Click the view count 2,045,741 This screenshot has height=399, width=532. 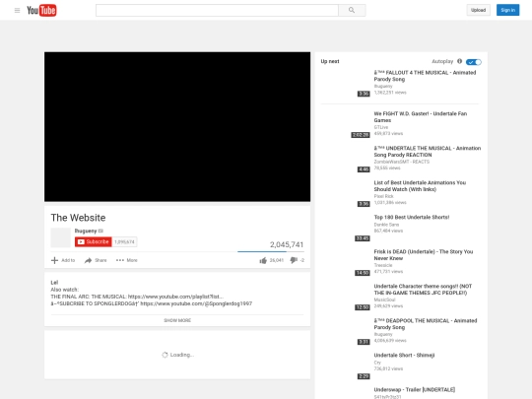pyautogui.click(x=287, y=244)
